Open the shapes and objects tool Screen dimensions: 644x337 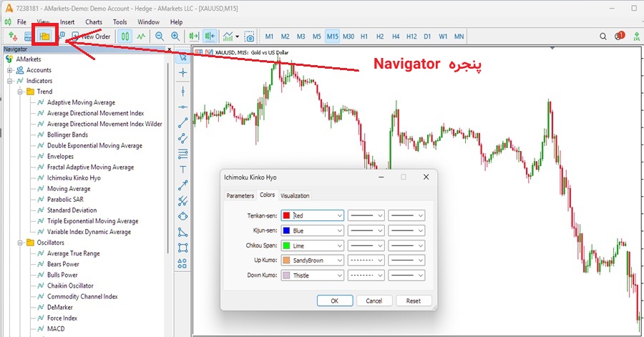click(182, 263)
